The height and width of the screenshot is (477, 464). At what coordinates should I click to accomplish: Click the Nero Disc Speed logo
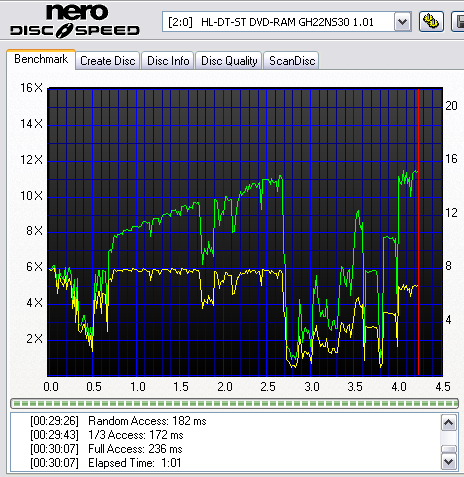pyautogui.click(x=75, y=21)
